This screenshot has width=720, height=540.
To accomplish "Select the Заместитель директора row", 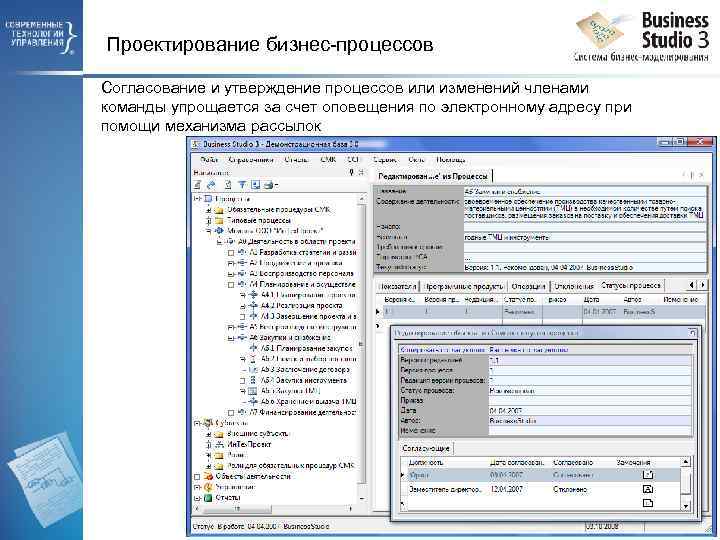I will (x=540, y=489).
